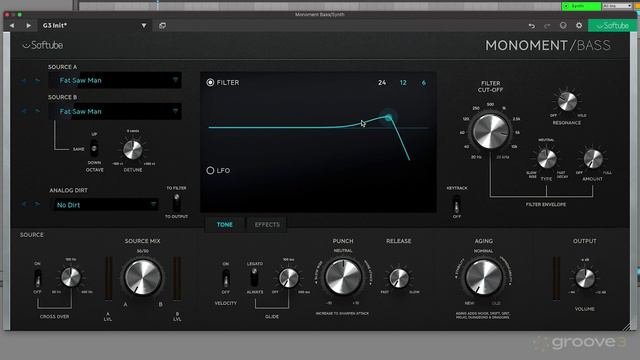Click the Aging knob
The image size is (640, 360).
click(484, 277)
